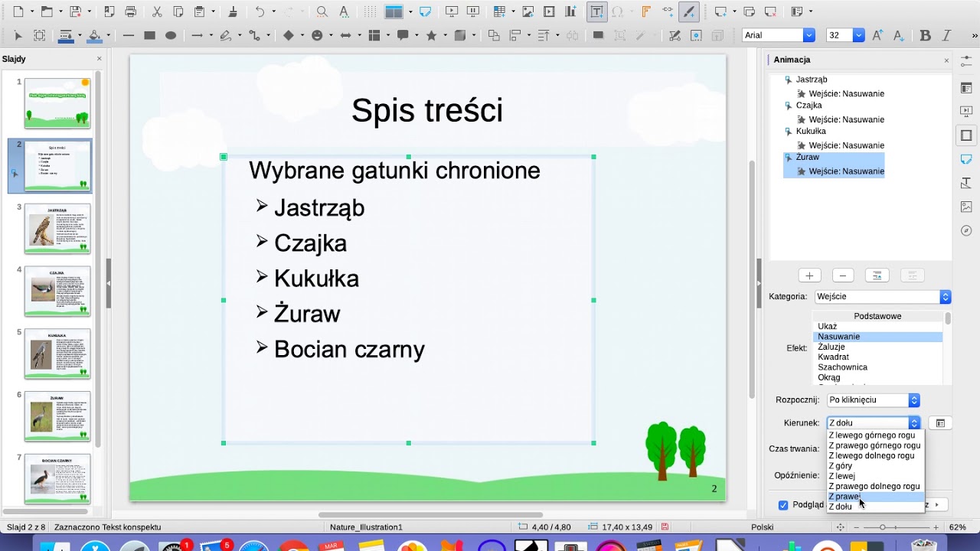
Task: Choose Z prawej direction option
Action: click(x=876, y=497)
